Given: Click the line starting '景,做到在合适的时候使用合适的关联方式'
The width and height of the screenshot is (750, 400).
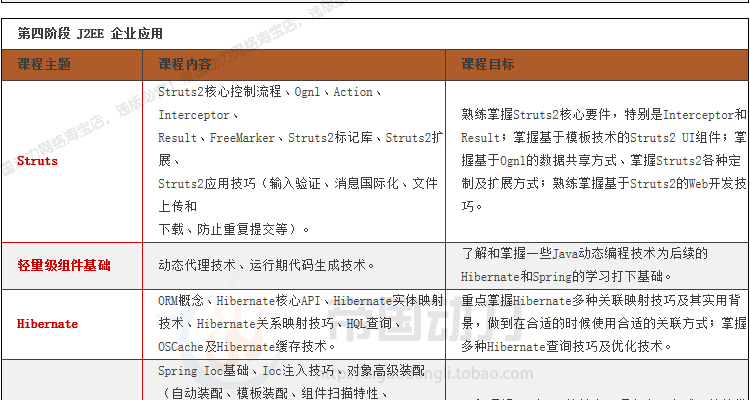Looking at the screenshot, I should pyautogui.click(x=604, y=324).
